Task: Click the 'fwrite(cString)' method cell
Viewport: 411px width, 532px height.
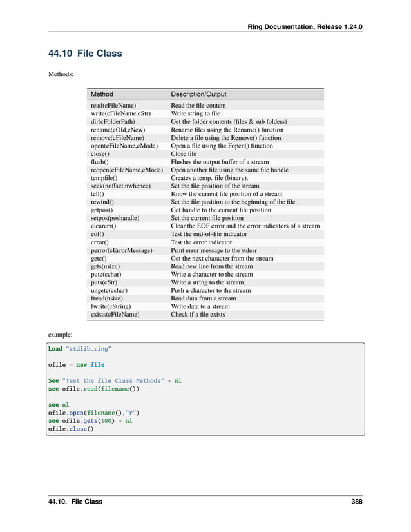Action: 111,306
